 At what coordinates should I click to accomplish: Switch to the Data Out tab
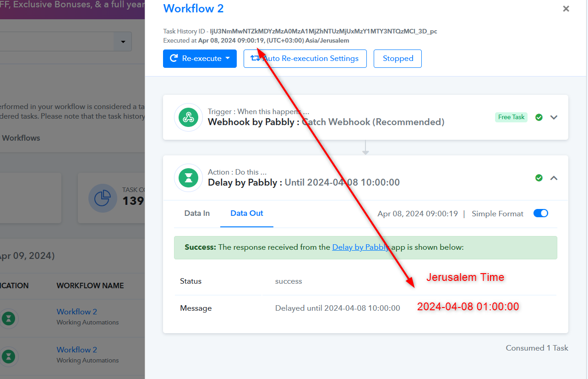pyautogui.click(x=247, y=214)
